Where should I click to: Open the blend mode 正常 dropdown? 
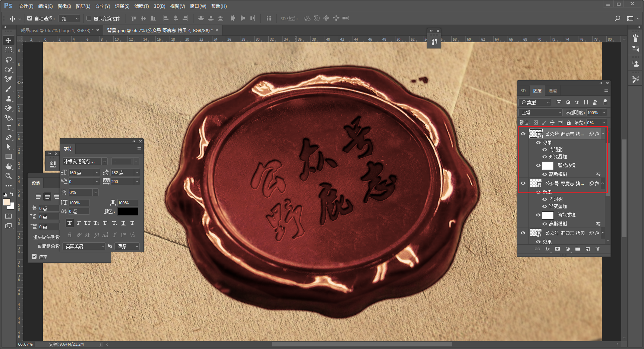(x=541, y=113)
